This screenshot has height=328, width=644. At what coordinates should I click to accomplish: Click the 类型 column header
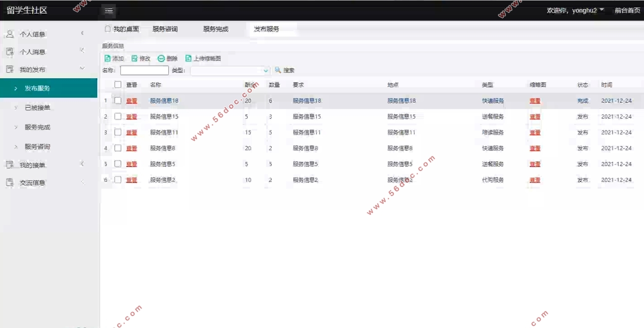487,85
